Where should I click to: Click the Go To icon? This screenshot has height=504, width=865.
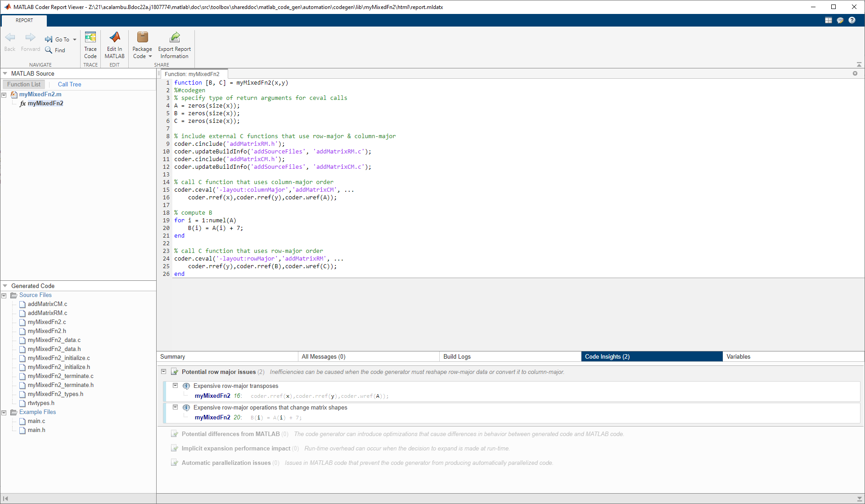(x=49, y=39)
